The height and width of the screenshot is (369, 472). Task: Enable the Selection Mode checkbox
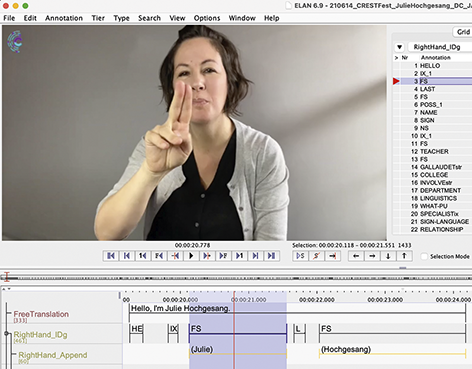click(424, 256)
